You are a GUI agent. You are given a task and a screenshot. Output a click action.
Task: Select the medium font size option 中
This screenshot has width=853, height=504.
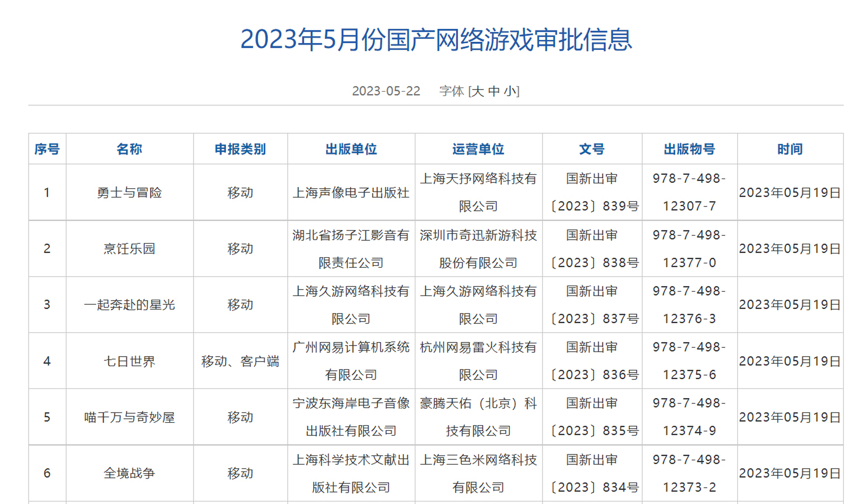pos(494,91)
